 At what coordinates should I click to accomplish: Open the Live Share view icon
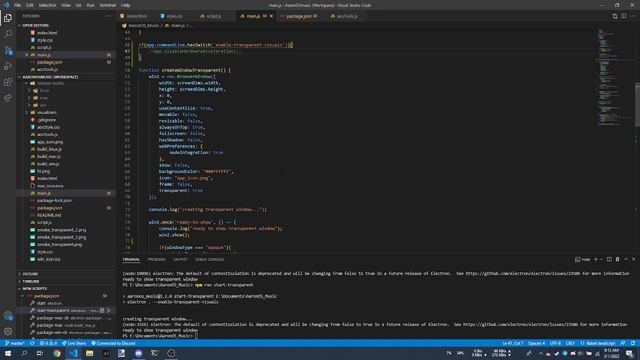coord(8,98)
